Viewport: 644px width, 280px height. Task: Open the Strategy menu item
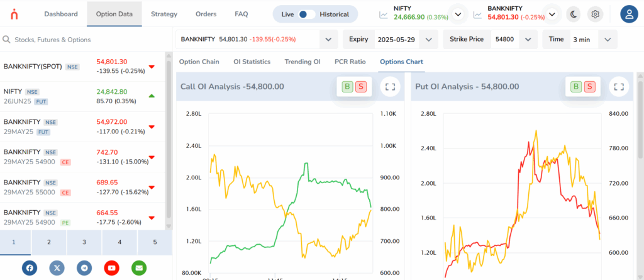[x=164, y=14]
